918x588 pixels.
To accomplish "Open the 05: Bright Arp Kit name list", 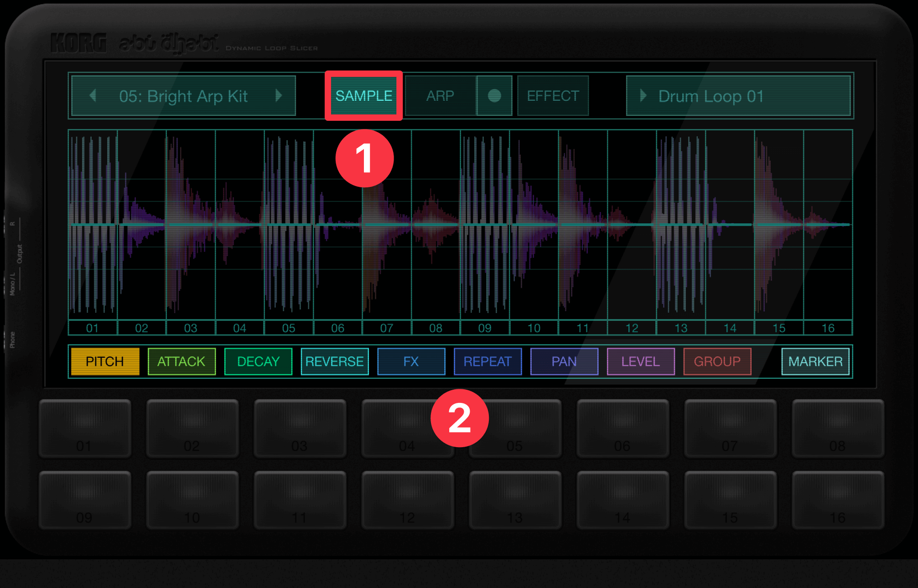I will [183, 96].
